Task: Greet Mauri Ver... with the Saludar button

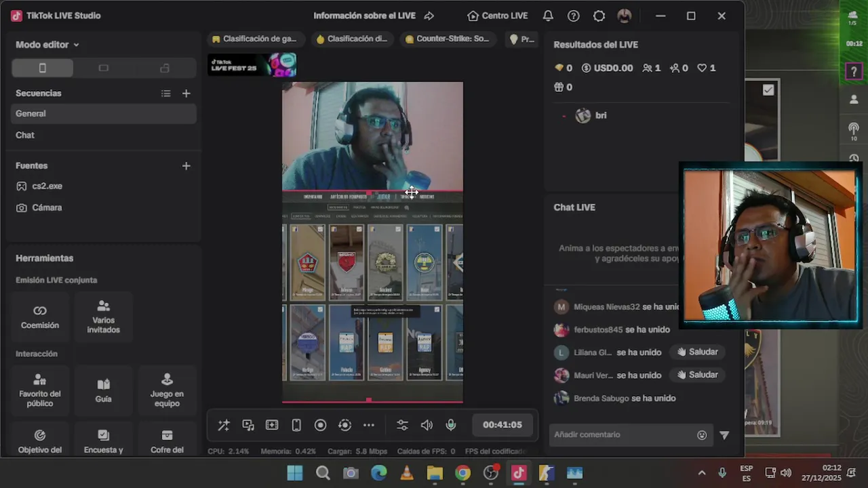Action: [698, 375]
